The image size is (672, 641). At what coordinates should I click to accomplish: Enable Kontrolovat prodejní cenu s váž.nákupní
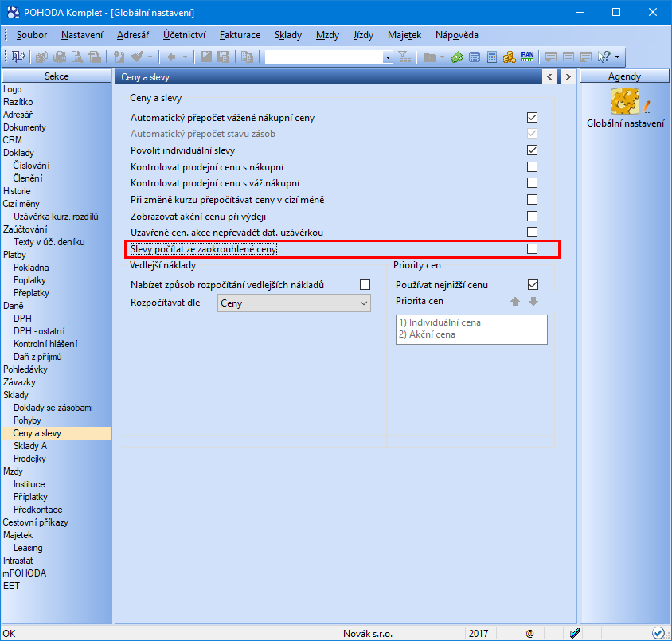pyautogui.click(x=533, y=183)
